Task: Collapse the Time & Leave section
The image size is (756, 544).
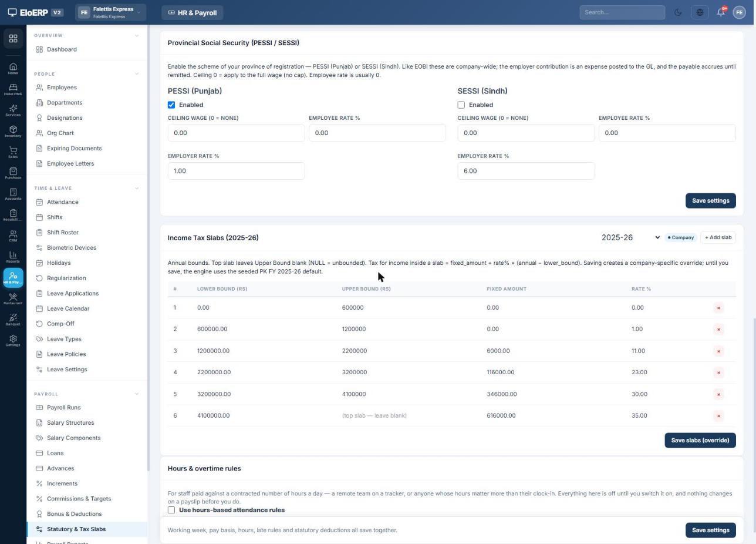Action: 137,189
